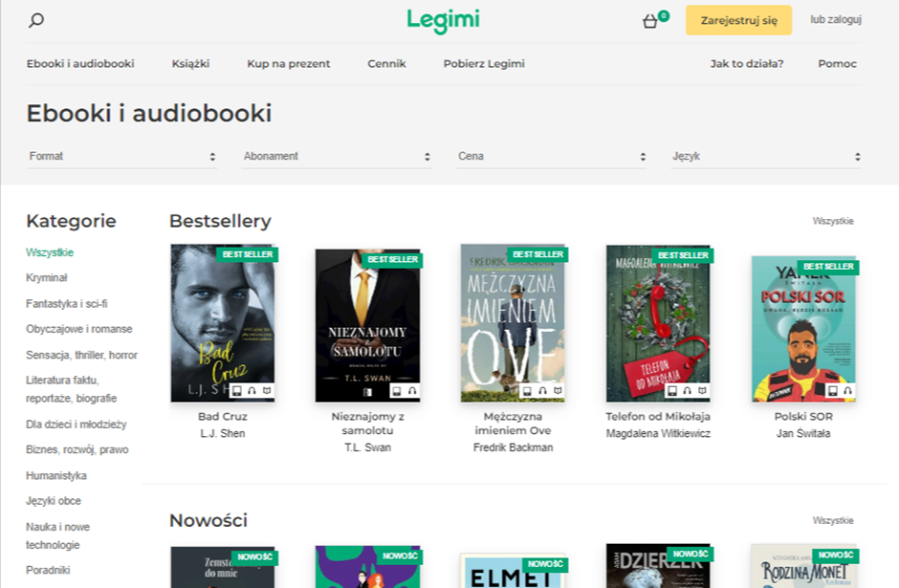The width and height of the screenshot is (899, 588).
Task: Show all Nowości via Wszystkie link
Action: click(x=832, y=521)
